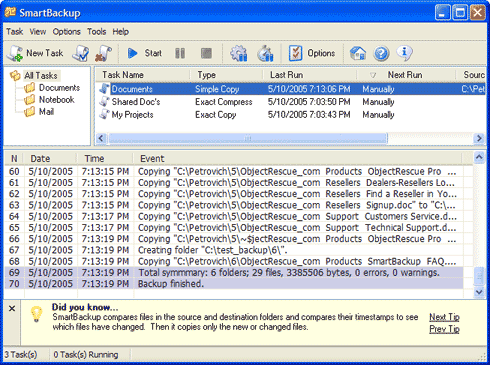Open Options with the checklist icon
Viewport: 490px width, 365px height.
tap(312, 53)
